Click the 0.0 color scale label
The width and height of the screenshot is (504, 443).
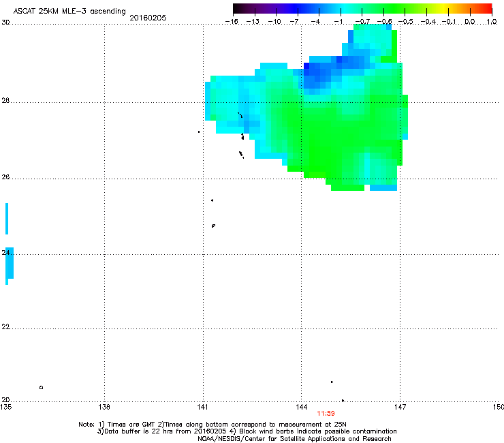coord(470,22)
